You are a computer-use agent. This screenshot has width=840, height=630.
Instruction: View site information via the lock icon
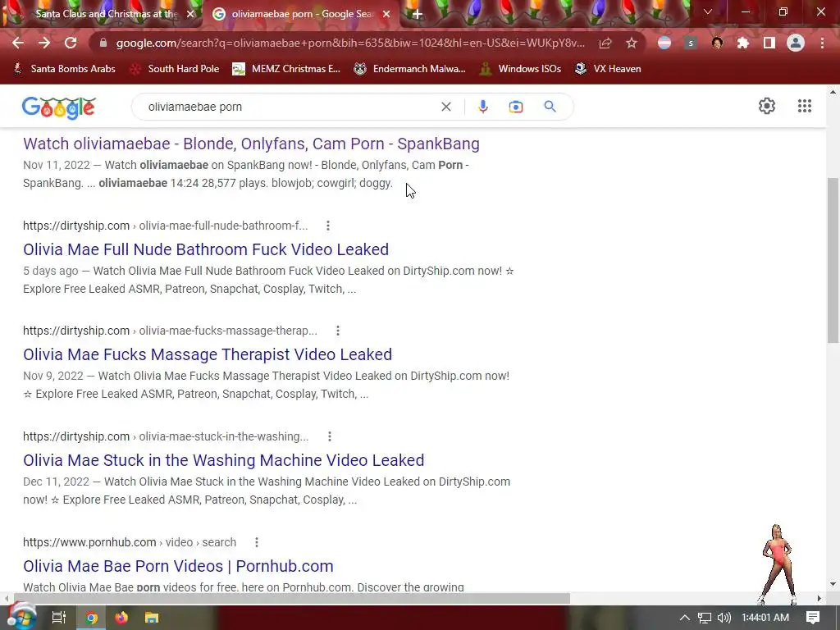point(103,43)
